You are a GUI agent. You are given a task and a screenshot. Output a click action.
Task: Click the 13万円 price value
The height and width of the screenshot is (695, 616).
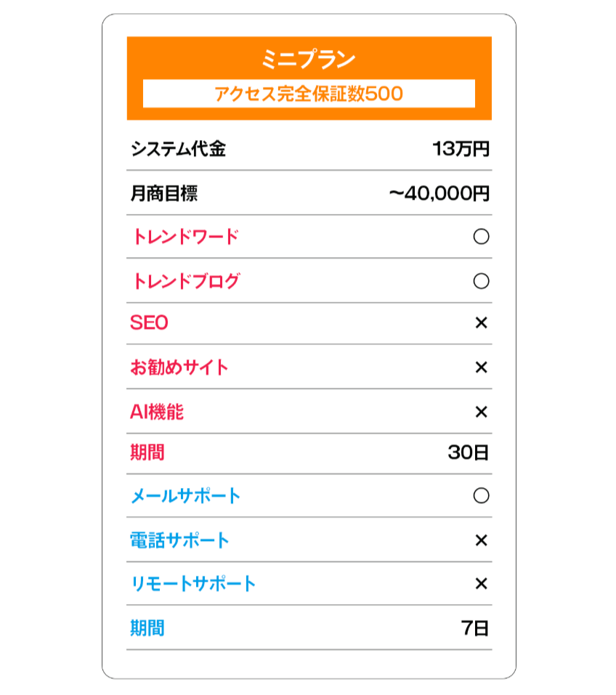coord(461,149)
